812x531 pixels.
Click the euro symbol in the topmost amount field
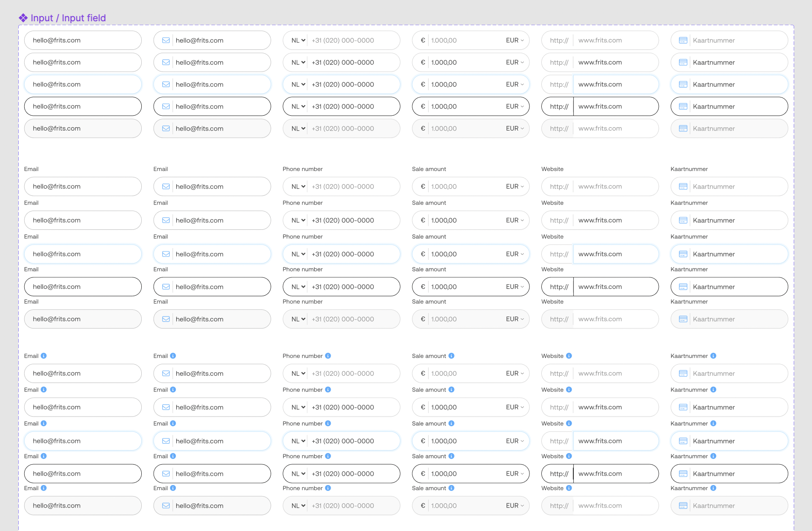point(423,40)
